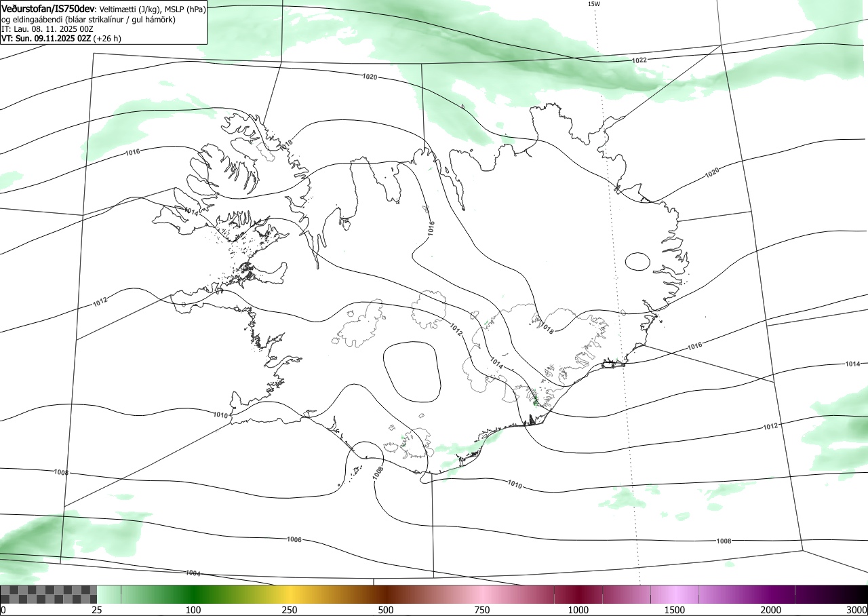Click the color bar value 1000
The image size is (868, 616).
[x=578, y=610]
